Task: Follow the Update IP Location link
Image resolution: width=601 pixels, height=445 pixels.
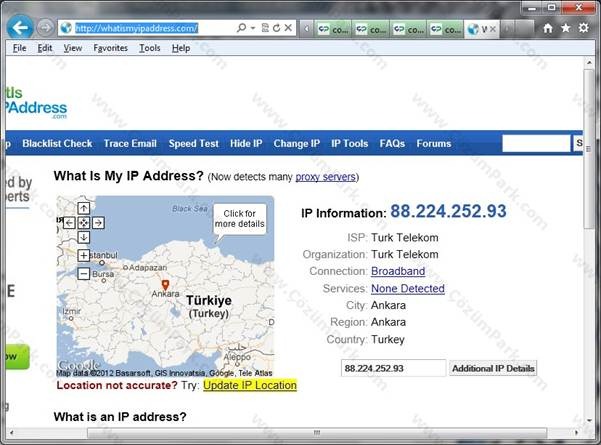Action: point(250,385)
